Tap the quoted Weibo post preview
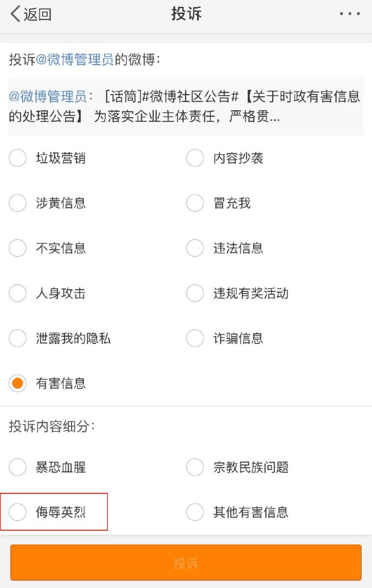 [x=186, y=107]
